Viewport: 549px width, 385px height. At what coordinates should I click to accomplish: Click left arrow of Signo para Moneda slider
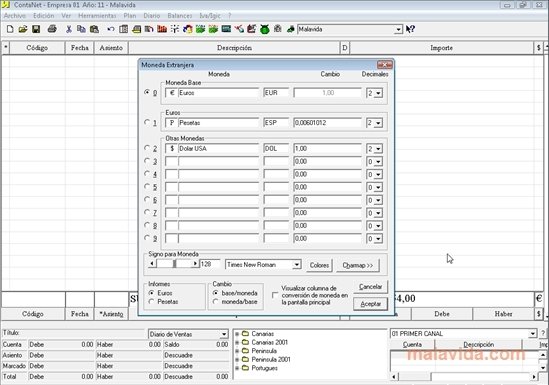152,264
